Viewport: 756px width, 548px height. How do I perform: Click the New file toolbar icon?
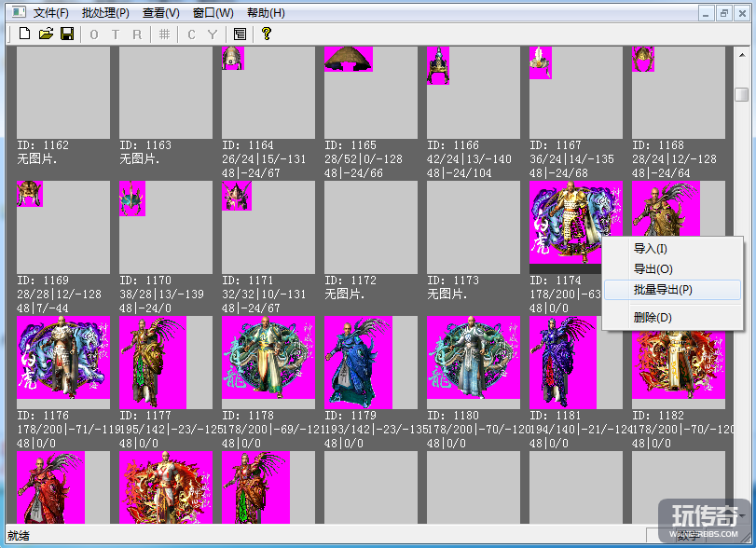pyautogui.click(x=24, y=34)
